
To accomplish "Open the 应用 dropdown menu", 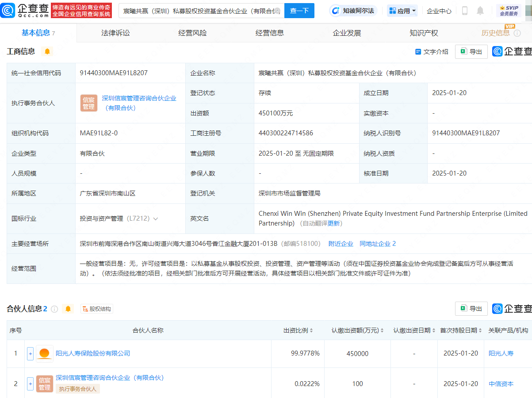I will pos(402,11).
